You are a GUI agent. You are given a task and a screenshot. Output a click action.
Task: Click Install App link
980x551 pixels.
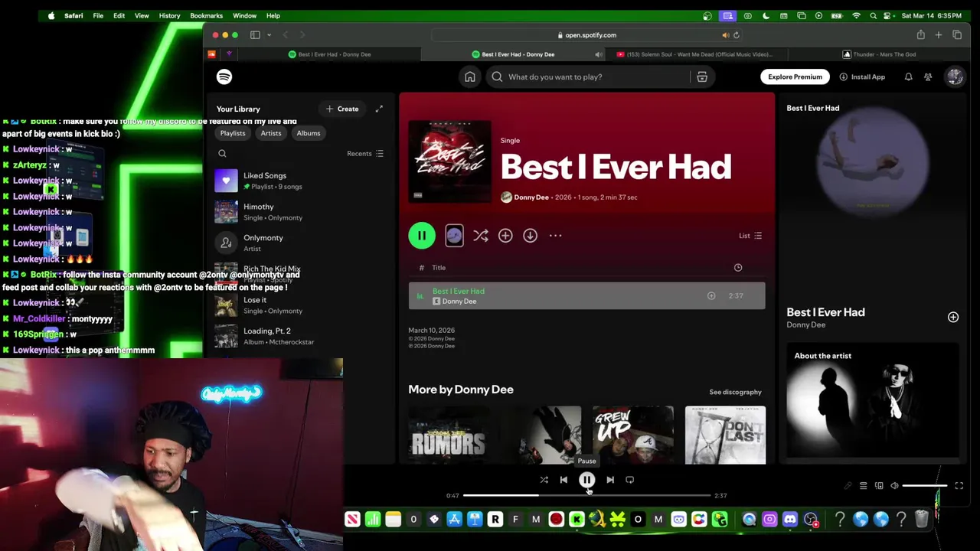click(x=862, y=77)
